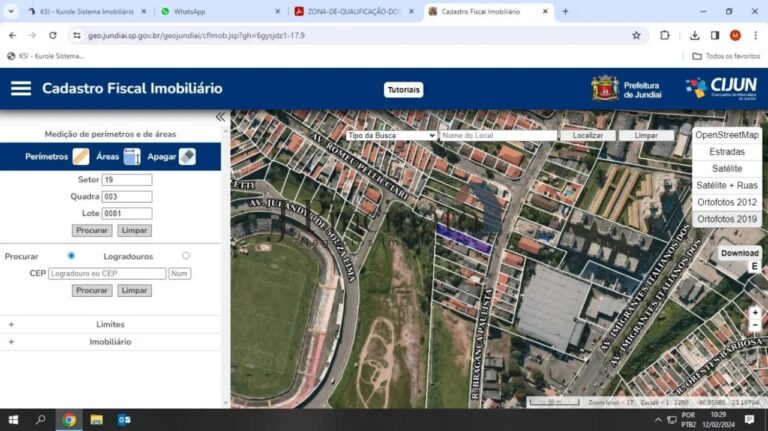
Task: Select the Logradouros radio button
Action: (x=186, y=256)
